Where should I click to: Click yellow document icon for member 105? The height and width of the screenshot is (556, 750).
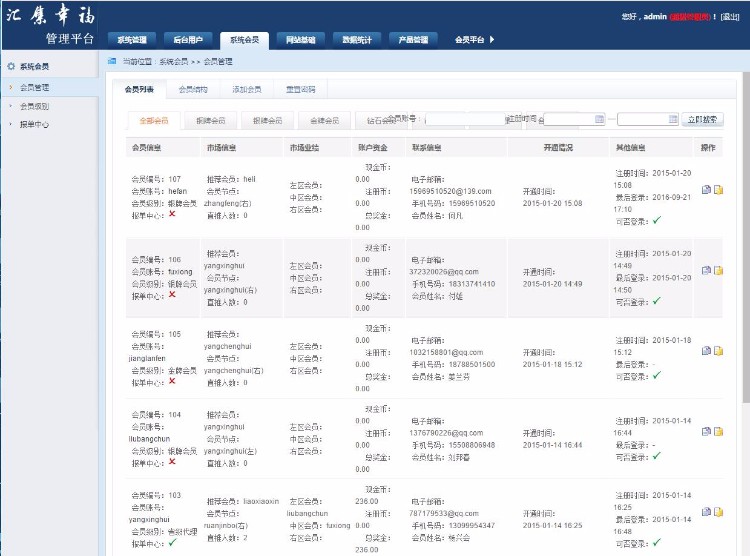[x=718, y=351]
